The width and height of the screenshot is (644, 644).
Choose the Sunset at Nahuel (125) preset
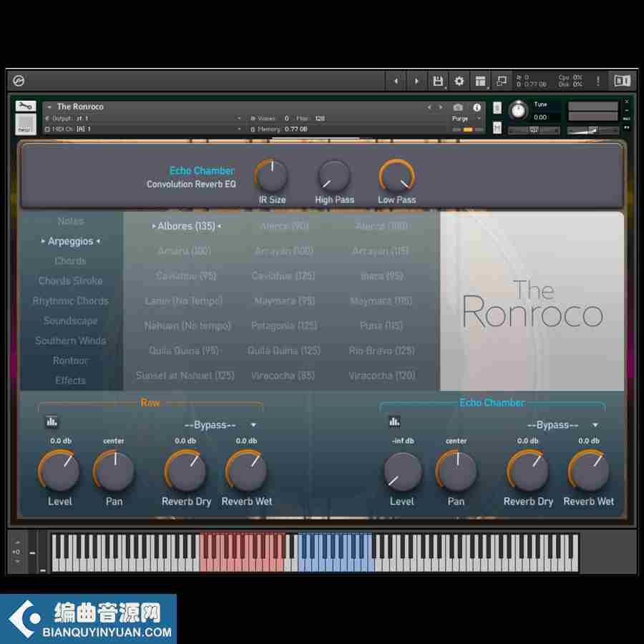[x=185, y=376]
